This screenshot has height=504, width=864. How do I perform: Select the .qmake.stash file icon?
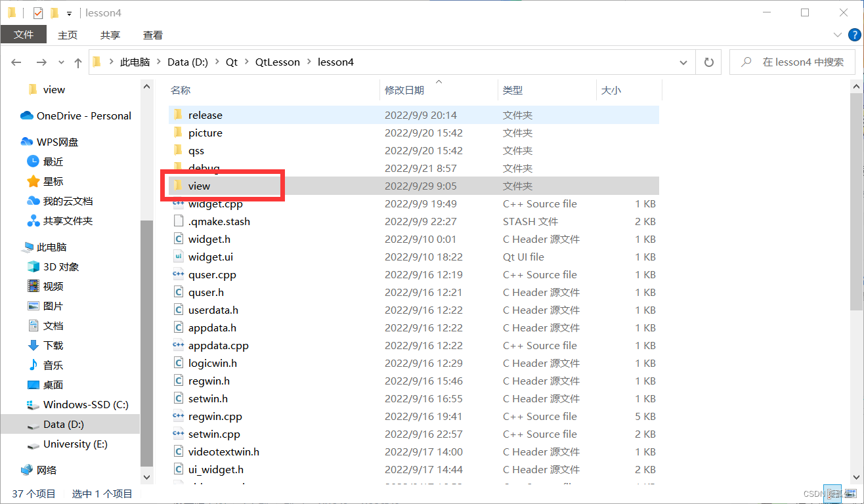coord(178,221)
